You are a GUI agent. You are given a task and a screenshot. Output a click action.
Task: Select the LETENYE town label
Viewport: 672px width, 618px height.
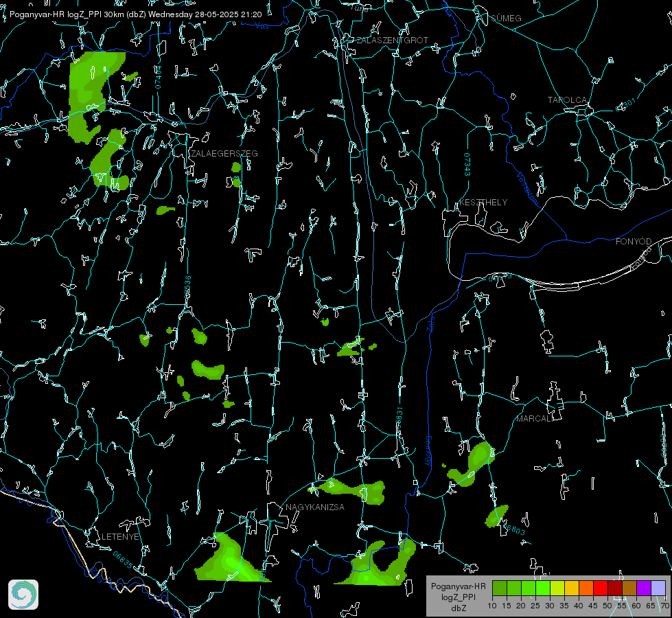[120, 537]
